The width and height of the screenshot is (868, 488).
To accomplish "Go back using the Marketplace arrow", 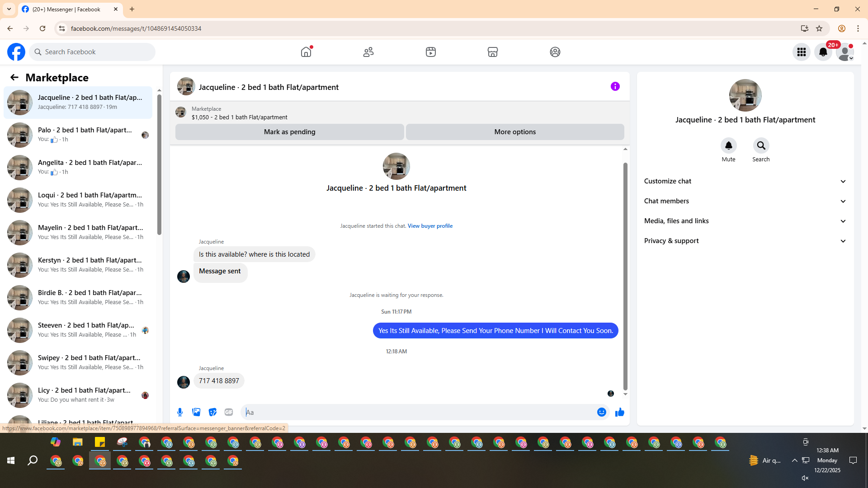I will tap(14, 77).
